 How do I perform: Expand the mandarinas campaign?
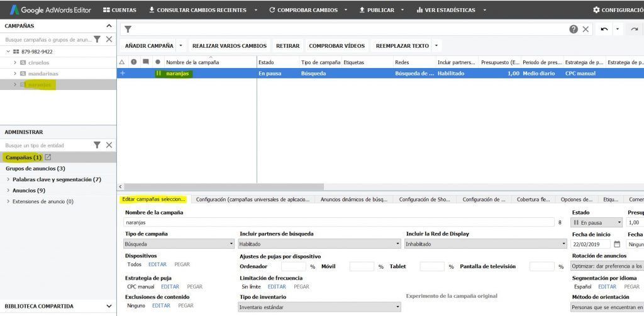(x=15, y=74)
